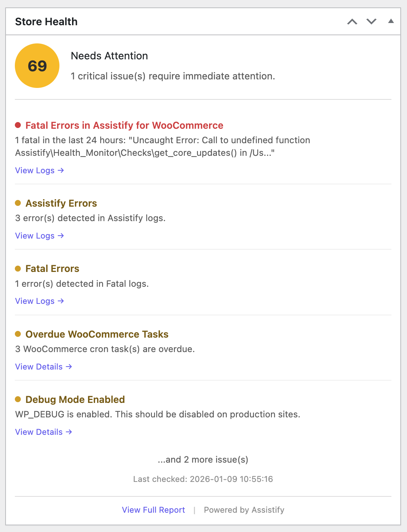Move the widget down using the down chevron
407x532 pixels.
371,22
